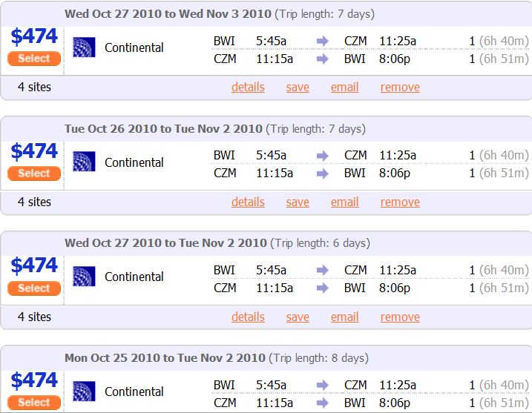532x413 pixels.
Task: Click return arrow icon in the 8-day trip
Action: tap(322, 403)
